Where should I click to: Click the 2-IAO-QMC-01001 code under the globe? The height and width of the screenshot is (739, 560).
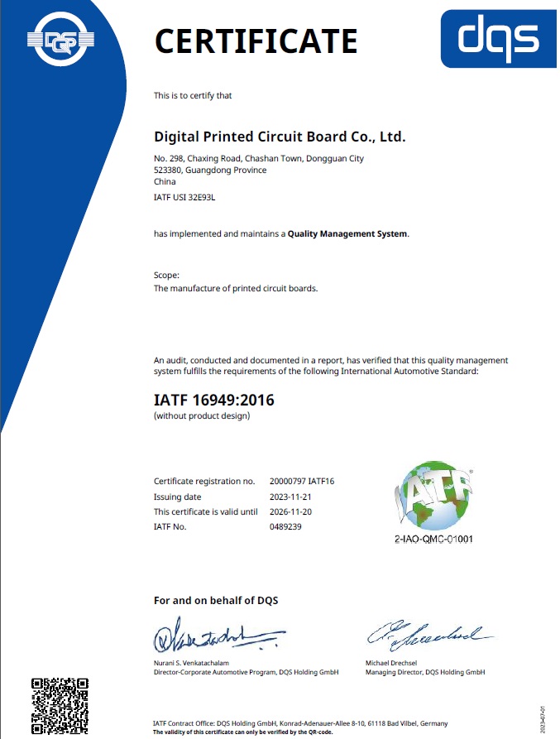pos(436,540)
